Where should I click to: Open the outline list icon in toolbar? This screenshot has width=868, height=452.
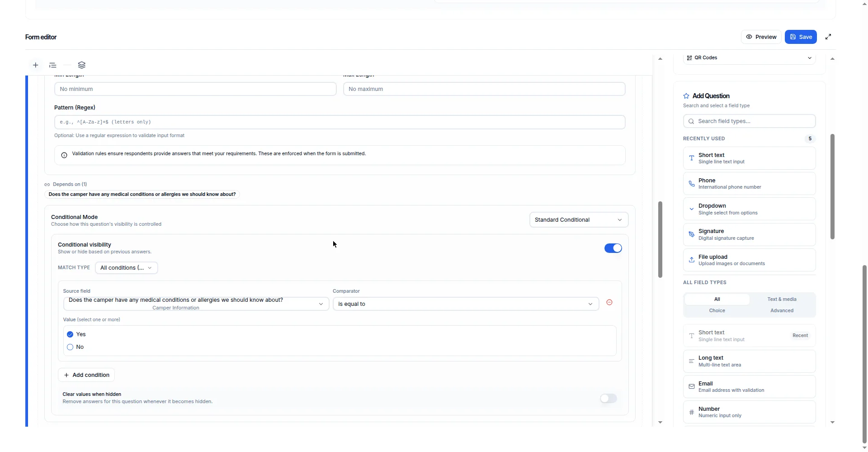pos(53,65)
